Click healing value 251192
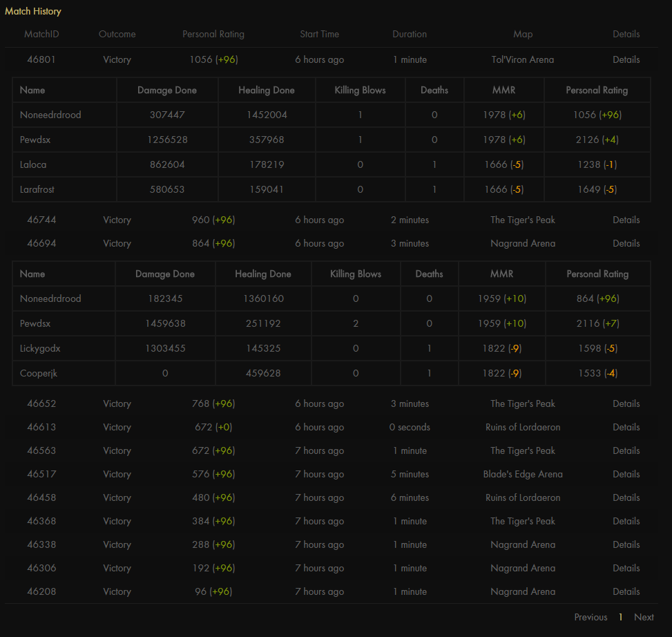 point(262,323)
